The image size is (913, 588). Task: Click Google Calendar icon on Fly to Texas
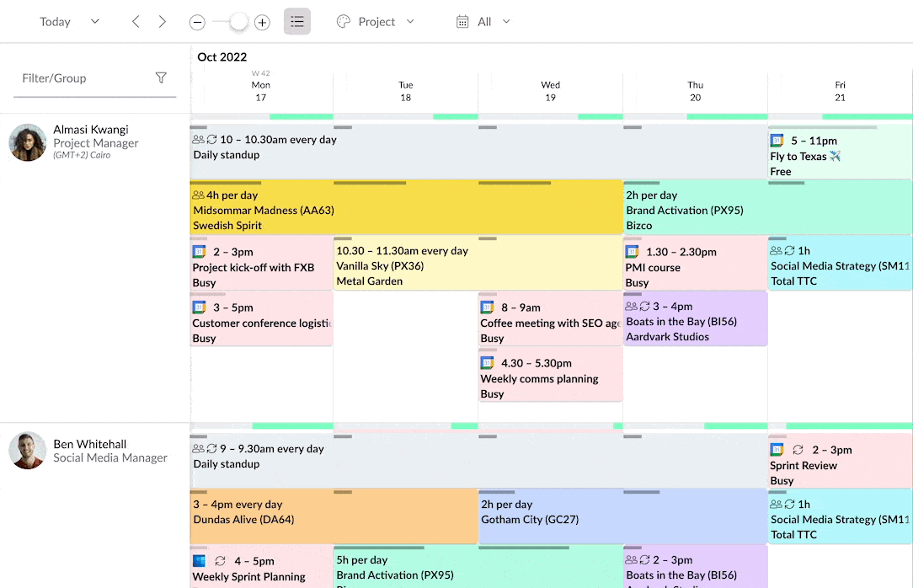[x=777, y=141]
